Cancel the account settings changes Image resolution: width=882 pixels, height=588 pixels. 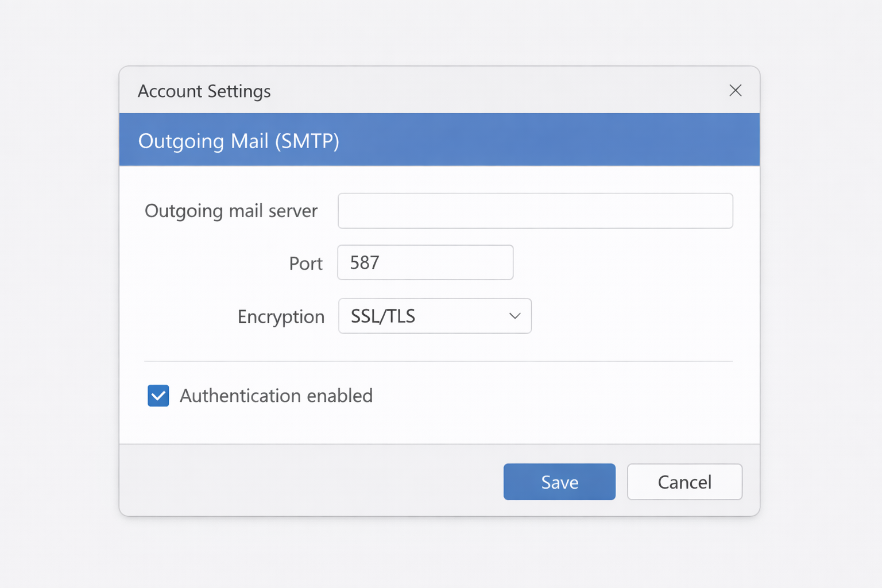point(684,482)
